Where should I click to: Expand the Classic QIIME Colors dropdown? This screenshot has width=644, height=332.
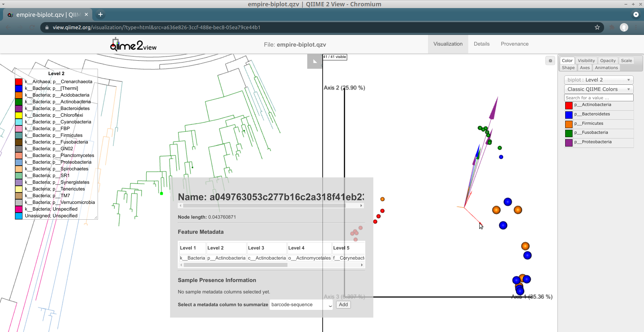pyautogui.click(x=598, y=89)
